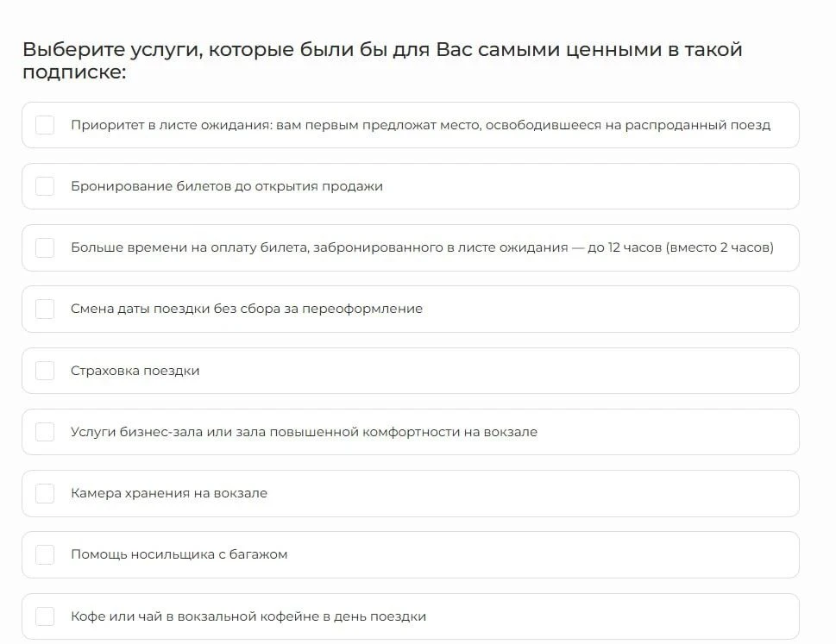Image resolution: width=836 pixels, height=644 pixels.
Task: Click 'Помощь носильщика с багажом' label text
Action: click(x=179, y=554)
